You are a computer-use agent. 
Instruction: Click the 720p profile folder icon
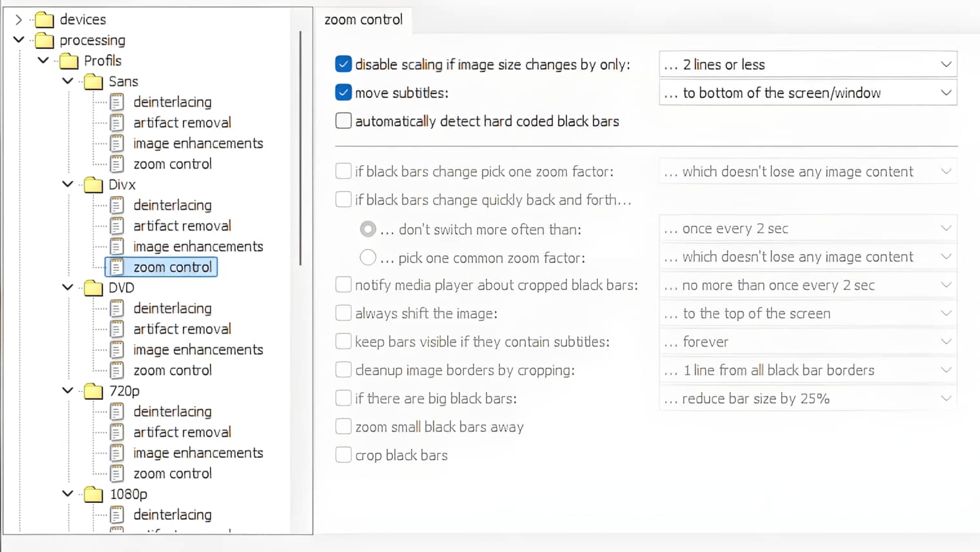93,391
